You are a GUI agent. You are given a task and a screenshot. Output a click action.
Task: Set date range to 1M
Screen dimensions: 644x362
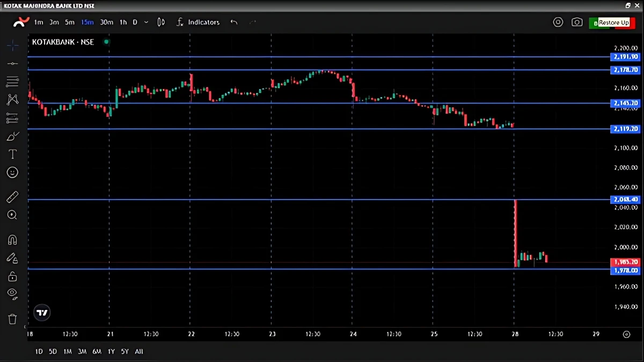point(68,352)
